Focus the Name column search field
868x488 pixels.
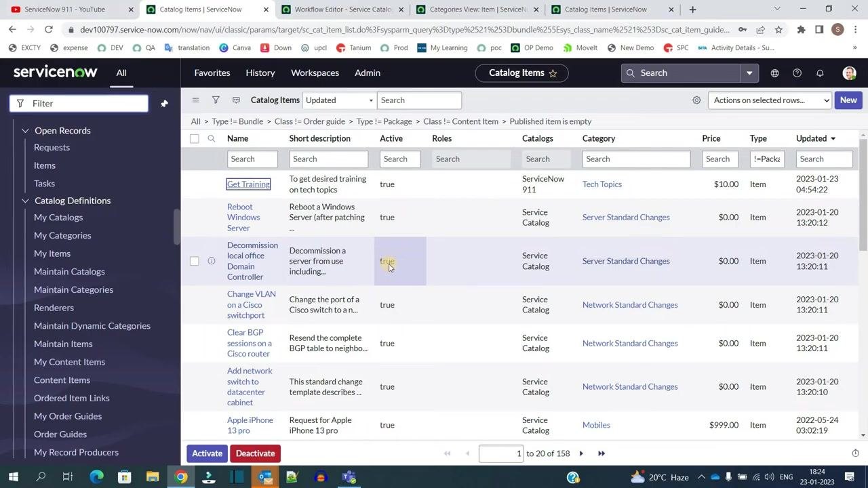[x=252, y=159]
